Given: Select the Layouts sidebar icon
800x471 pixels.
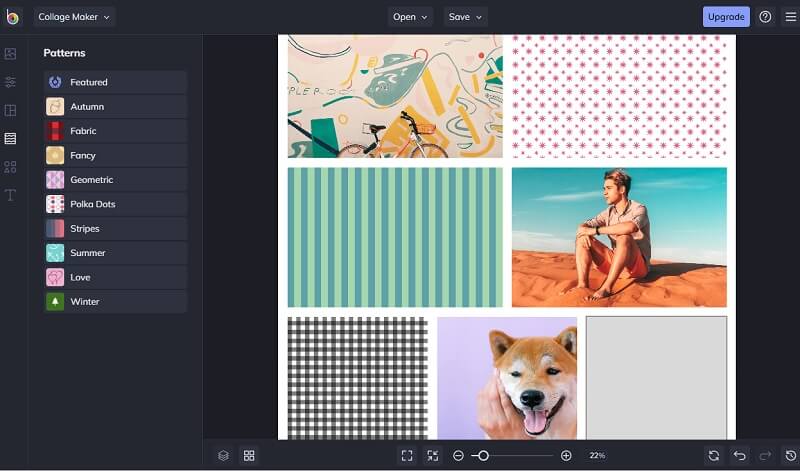Looking at the screenshot, I should point(11,110).
